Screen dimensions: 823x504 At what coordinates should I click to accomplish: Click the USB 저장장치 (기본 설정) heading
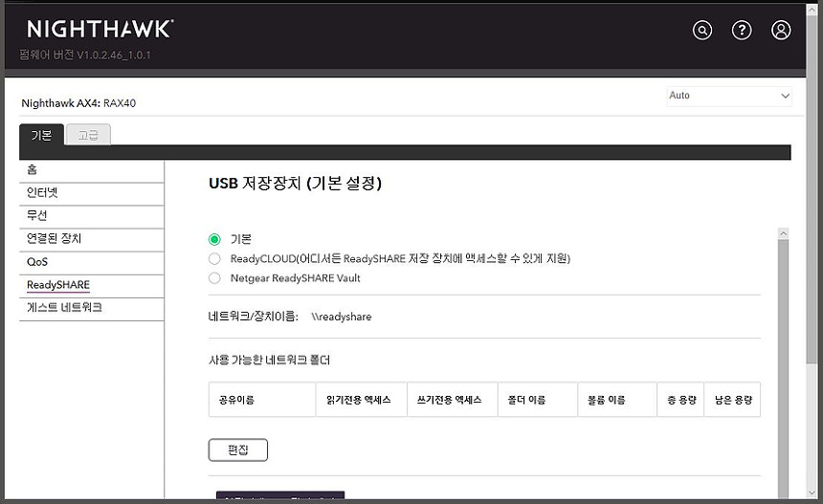295,183
